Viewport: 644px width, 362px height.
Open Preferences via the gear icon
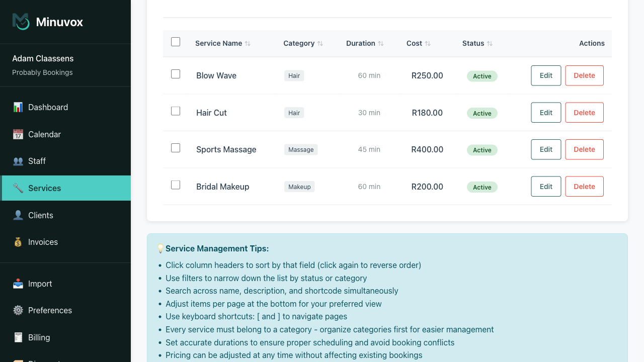pos(19,310)
